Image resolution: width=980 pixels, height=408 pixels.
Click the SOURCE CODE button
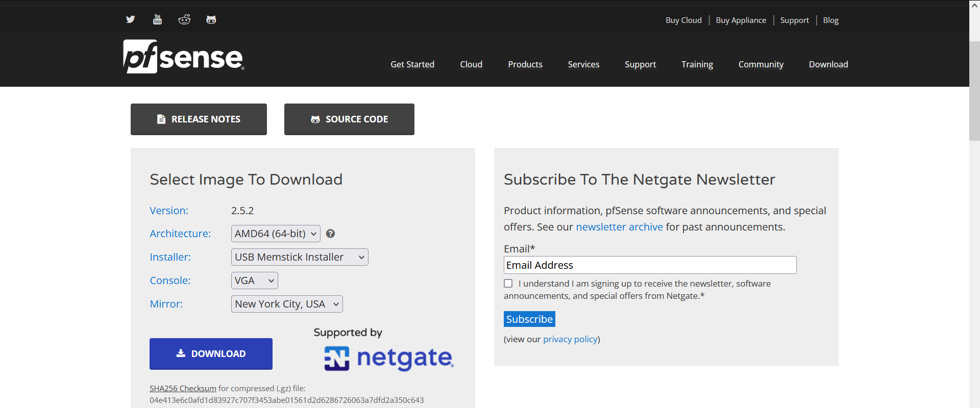coord(349,119)
